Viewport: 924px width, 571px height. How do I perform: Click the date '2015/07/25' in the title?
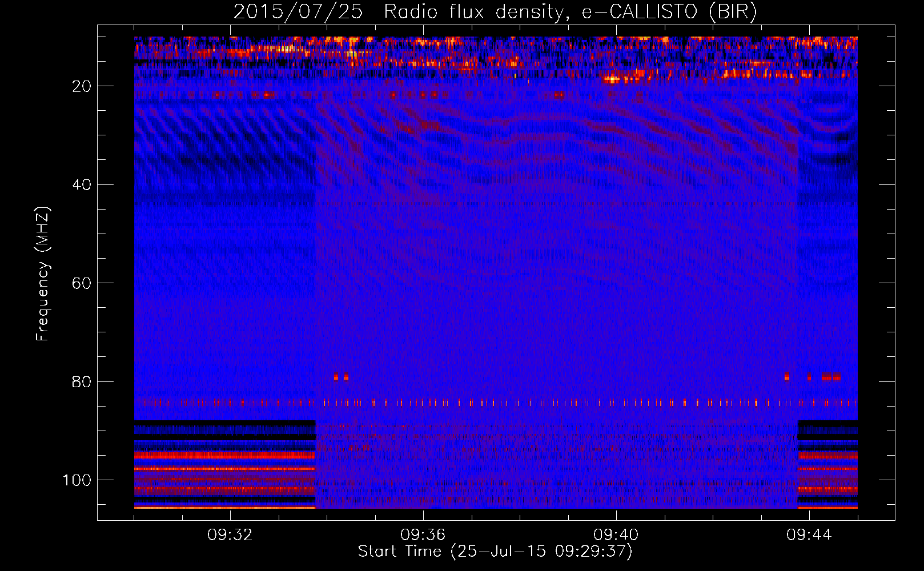[298, 12]
